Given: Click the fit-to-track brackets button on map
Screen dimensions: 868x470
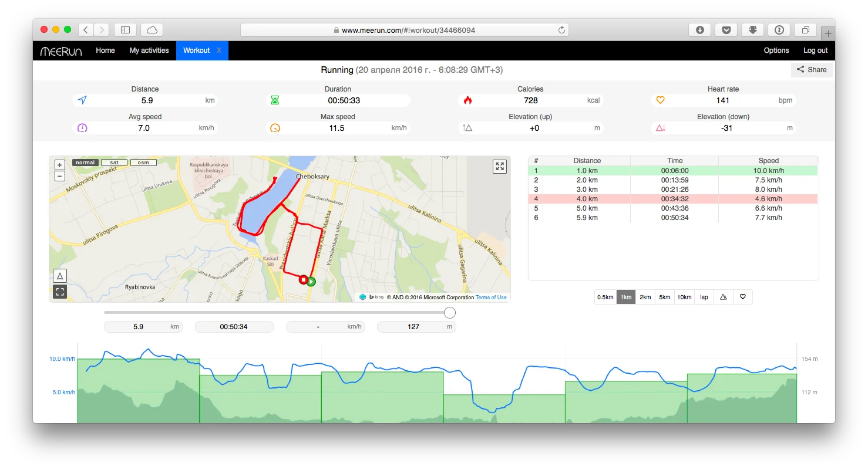Looking at the screenshot, I should pyautogui.click(x=60, y=292).
